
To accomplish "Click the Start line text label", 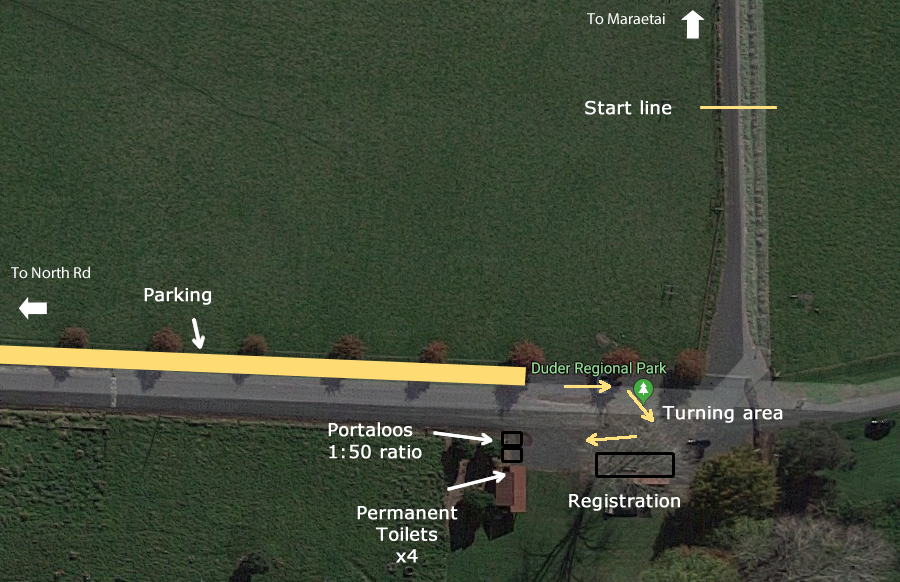I will pyautogui.click(x=628, y=108).
